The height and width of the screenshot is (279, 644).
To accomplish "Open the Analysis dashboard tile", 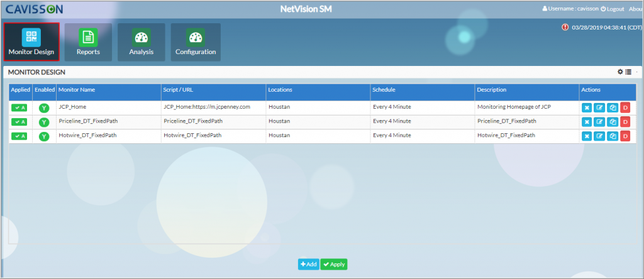I will click(x=142, y=42).
